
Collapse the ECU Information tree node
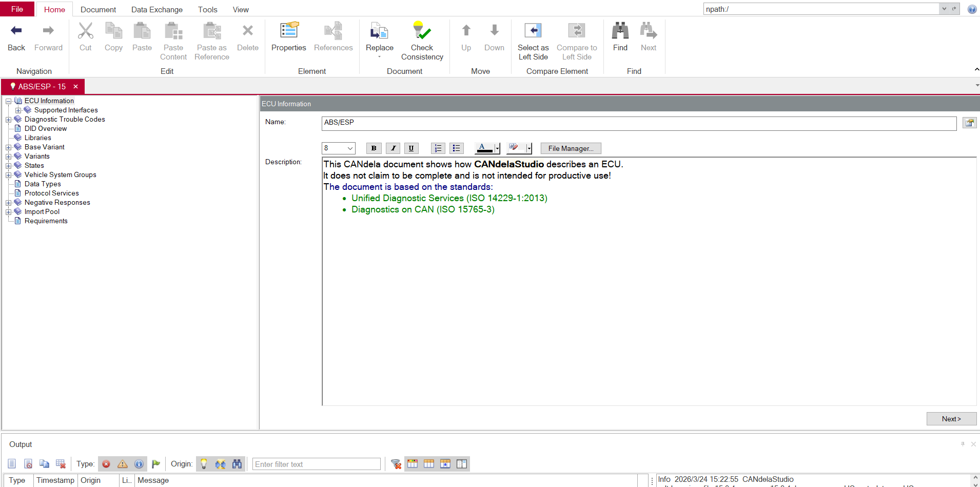click(8, 101)
